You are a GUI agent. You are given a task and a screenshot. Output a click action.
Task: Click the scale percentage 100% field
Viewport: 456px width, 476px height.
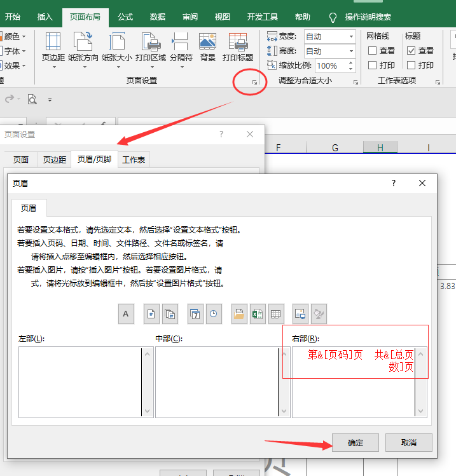[x=331, y=66]
